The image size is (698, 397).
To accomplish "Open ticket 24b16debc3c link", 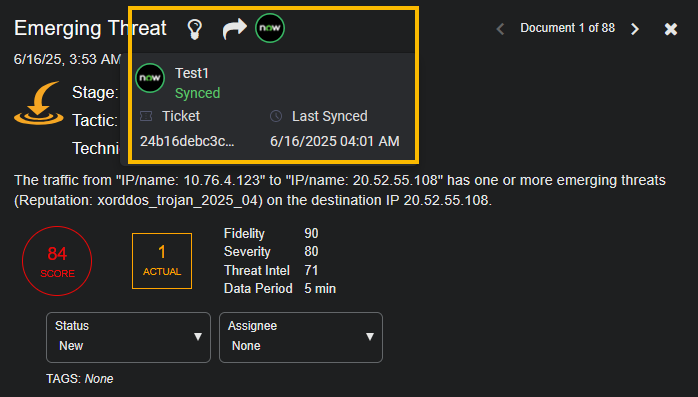I will [x=187, y=141].
